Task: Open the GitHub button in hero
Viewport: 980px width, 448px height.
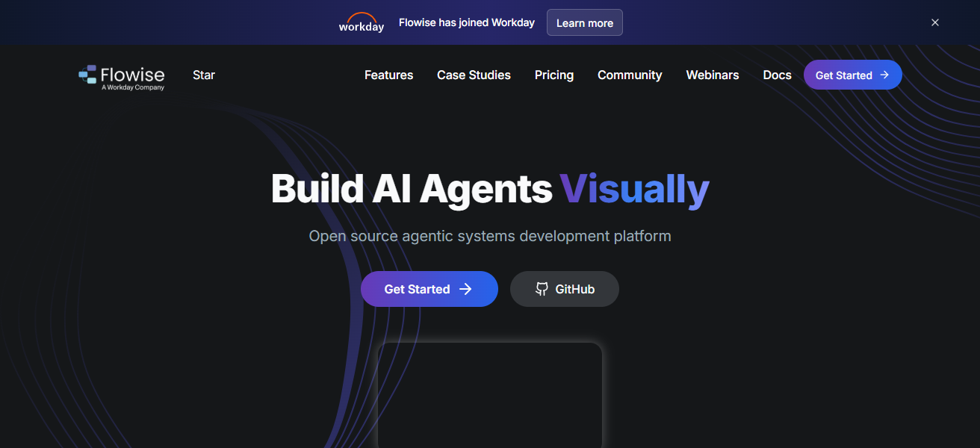Action: (x=565, y=289)
